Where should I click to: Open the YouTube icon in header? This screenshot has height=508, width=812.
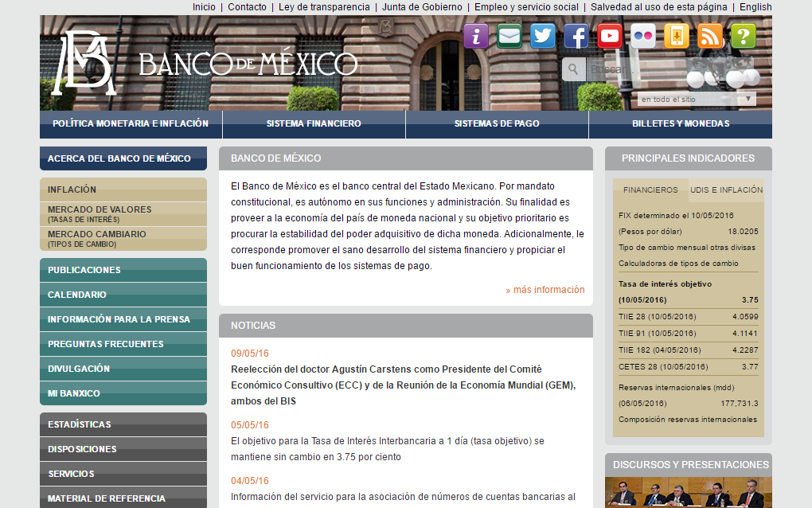[610, 37]
